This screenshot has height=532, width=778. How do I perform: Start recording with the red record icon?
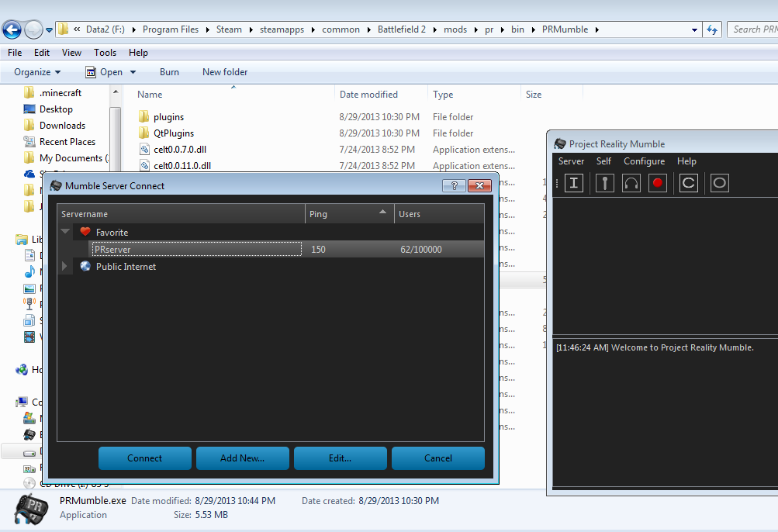658,183
